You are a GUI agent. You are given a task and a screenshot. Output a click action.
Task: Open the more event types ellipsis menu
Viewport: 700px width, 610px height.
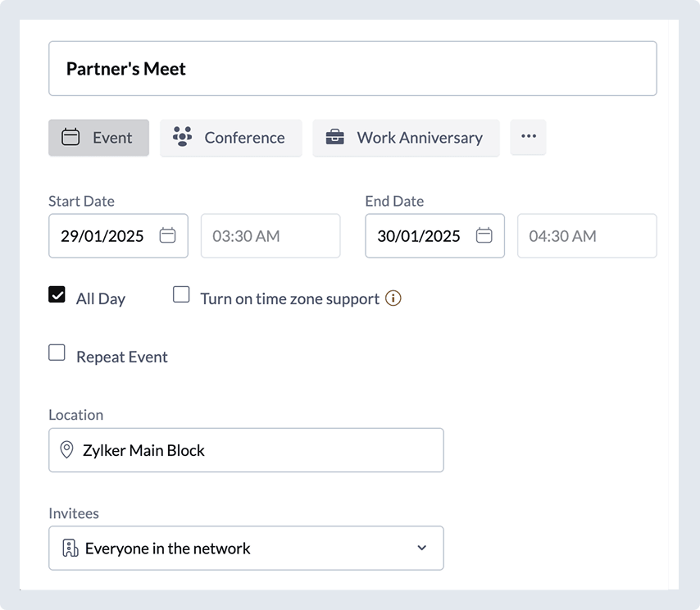[x=528, y=137]
